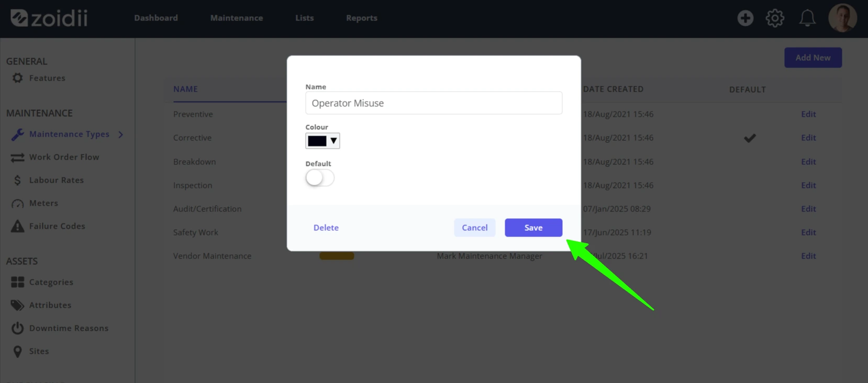
Task: Sort by the NAME column header
Action: click(x=185, y=89)
